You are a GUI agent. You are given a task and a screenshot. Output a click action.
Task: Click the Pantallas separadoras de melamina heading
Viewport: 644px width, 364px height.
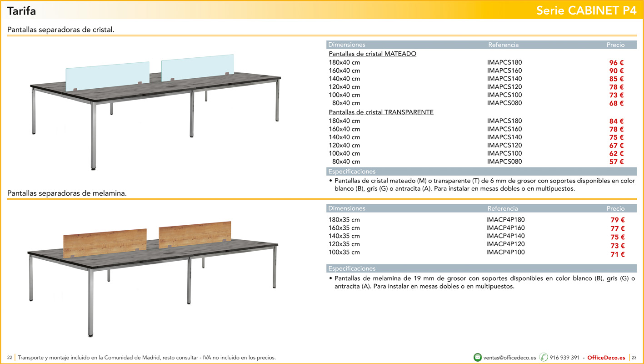tap(67, 193)
